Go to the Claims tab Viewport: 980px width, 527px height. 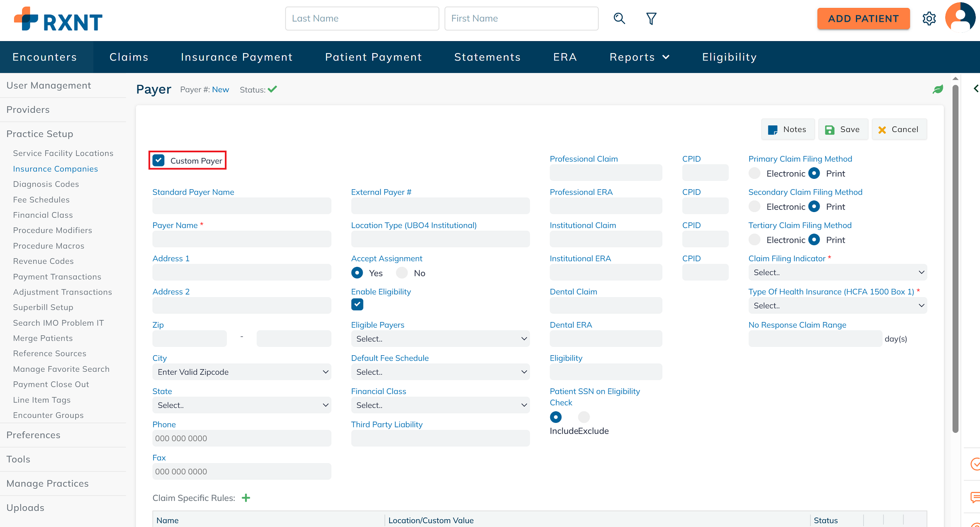point(129,57)
